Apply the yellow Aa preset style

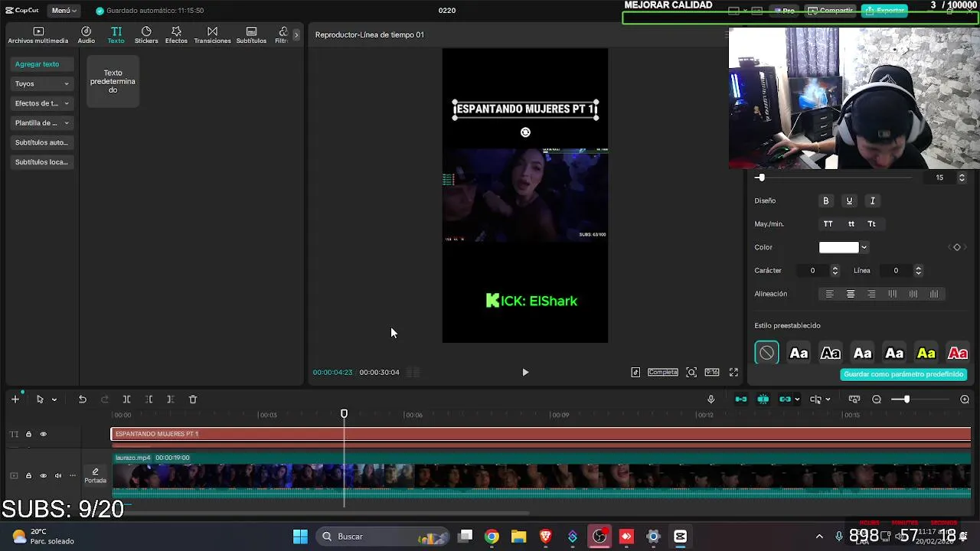click(x=926, y=353)
